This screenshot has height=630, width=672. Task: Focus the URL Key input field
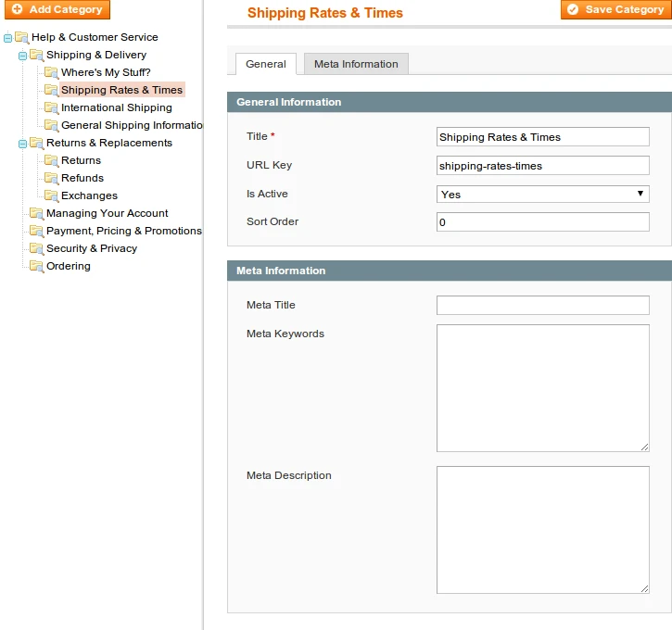pos(542,166)
